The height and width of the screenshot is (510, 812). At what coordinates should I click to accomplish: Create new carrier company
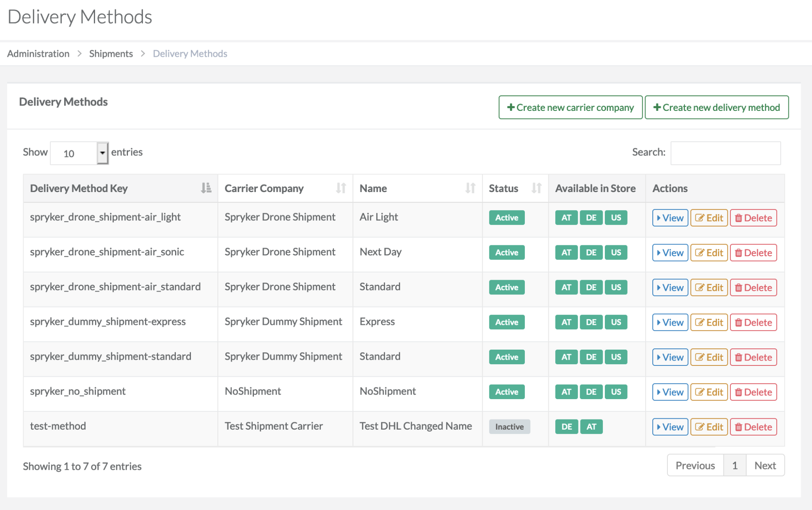(x=570, y=107)
